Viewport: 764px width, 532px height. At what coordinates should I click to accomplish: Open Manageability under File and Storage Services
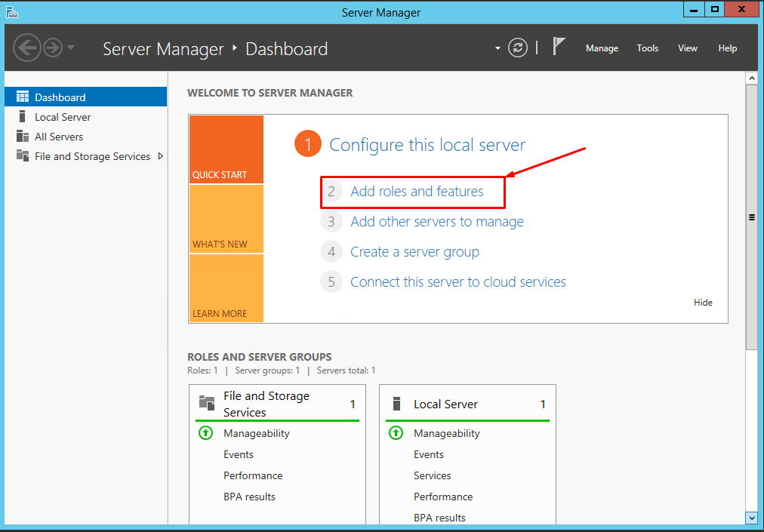(x=256, y=433)
